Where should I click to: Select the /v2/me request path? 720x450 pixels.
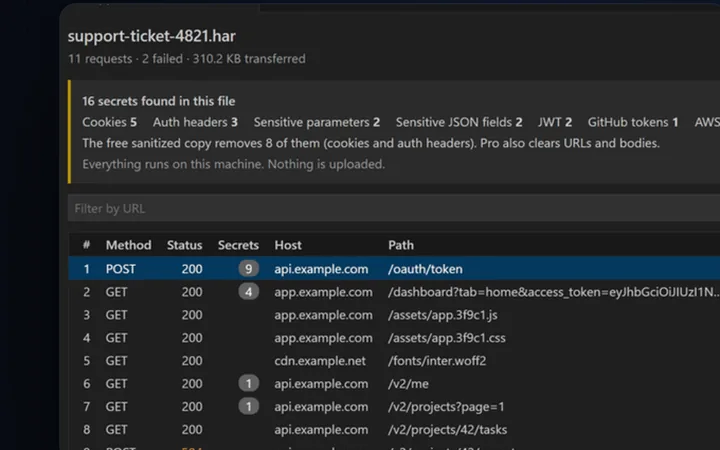click(408, 384)
